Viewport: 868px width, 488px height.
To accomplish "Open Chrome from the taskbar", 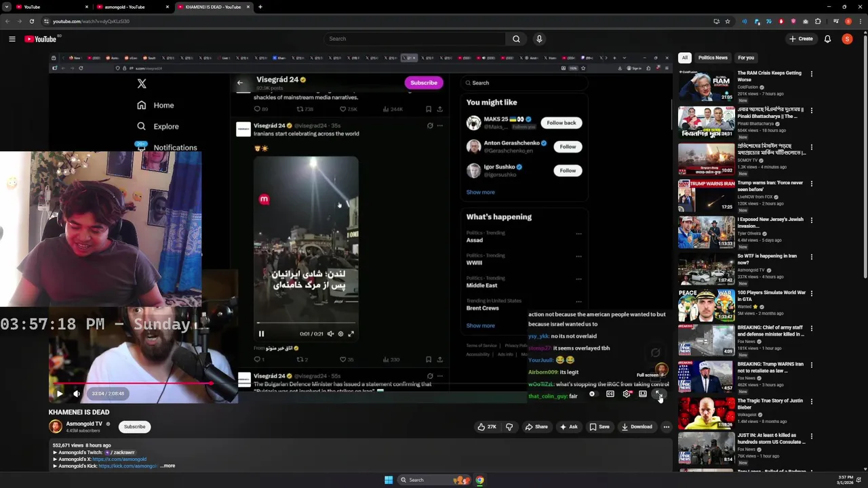I will coord(479,480).
